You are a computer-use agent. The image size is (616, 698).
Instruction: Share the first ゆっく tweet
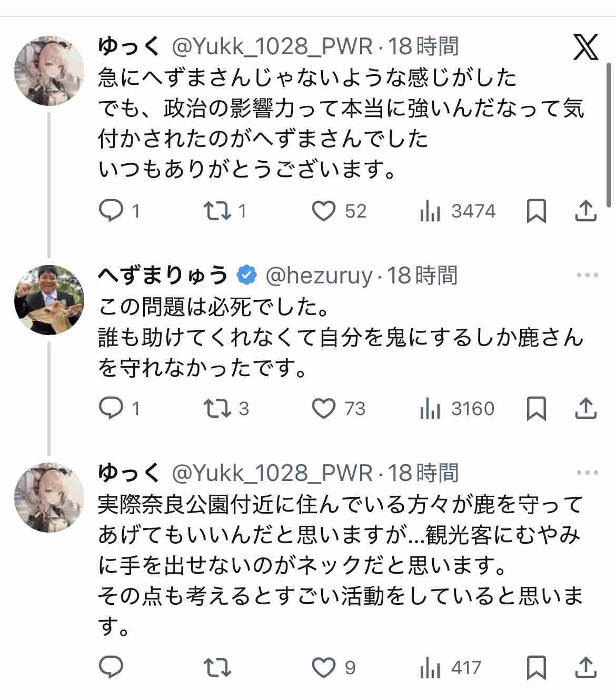[585, 211]
